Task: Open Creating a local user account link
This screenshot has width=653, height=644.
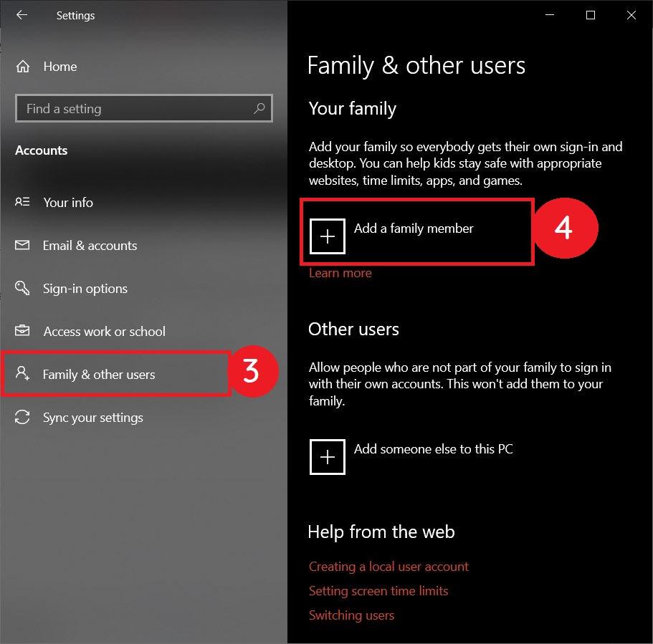Action: pyautogui.click(x=389, y=567)
